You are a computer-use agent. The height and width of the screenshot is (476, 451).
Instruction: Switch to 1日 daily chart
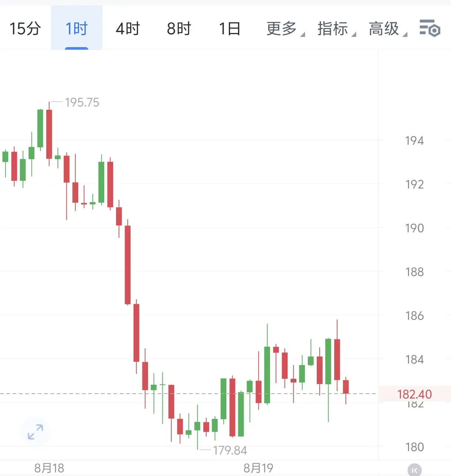[230, 29]
